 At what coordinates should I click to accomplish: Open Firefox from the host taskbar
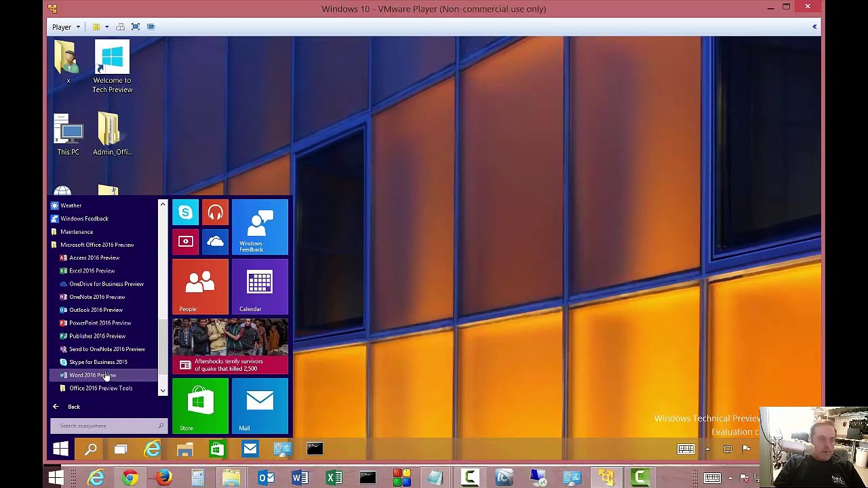[163, 478]
